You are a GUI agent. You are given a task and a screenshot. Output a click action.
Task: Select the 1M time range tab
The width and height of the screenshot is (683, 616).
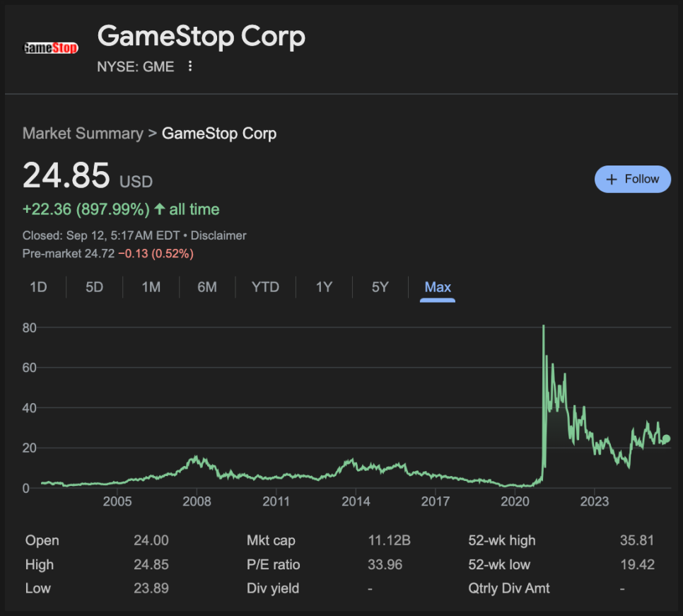[151, 287]
